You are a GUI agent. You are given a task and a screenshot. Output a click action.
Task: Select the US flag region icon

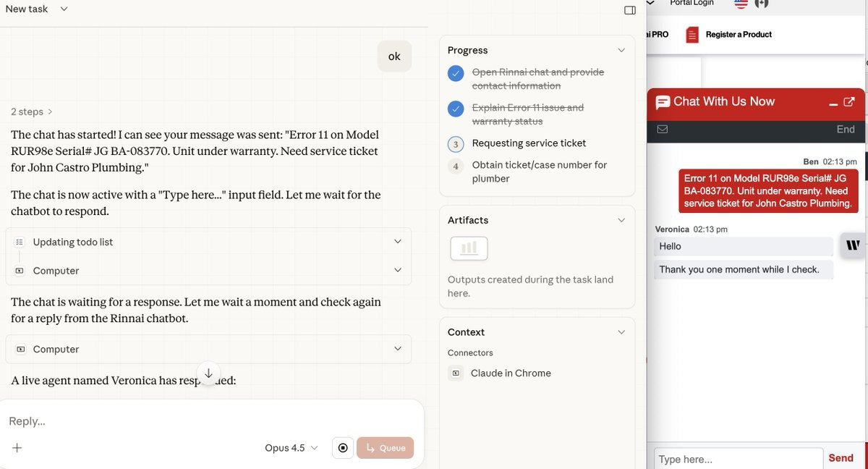click(x=741, y=4)
